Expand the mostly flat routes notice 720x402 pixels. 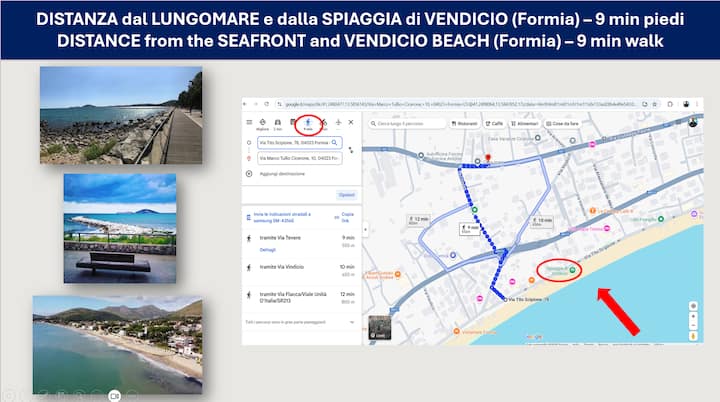(x=300, y=322)
